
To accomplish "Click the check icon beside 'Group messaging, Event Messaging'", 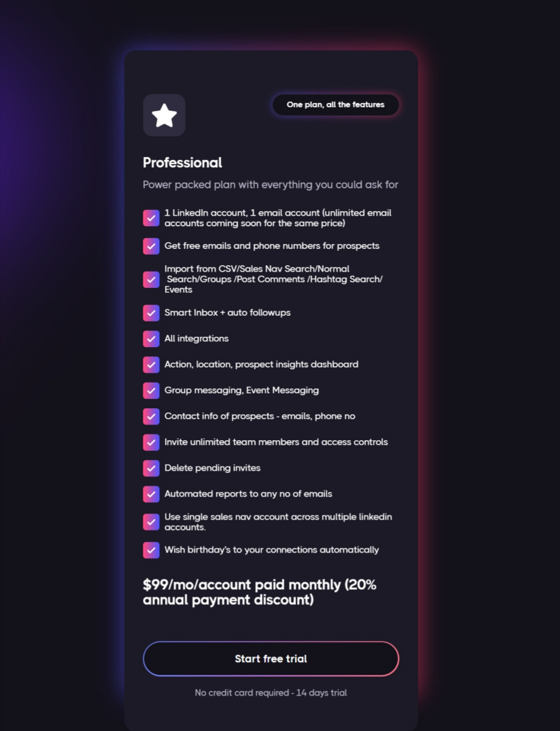I will (x=151, y=390).
